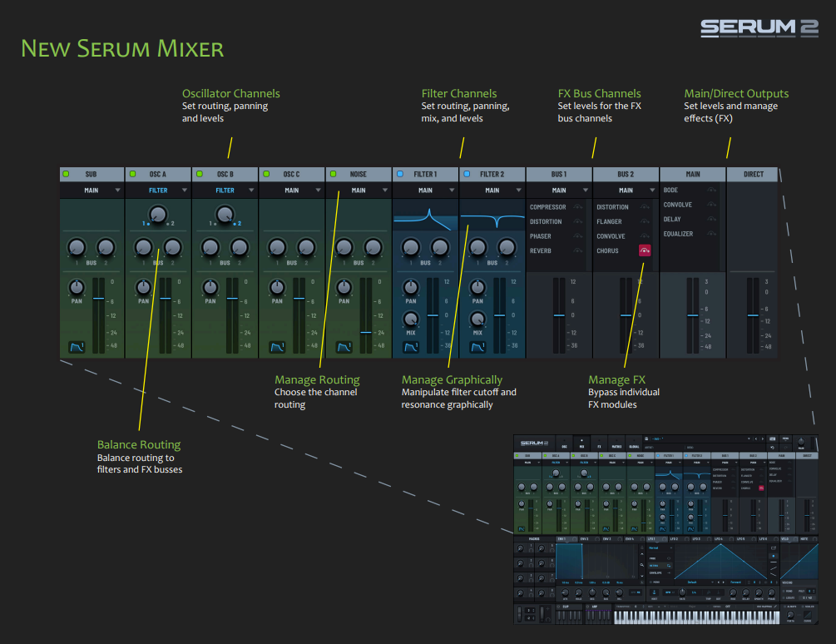Select the BUS 1 channel header

click(x=559, y=175)
